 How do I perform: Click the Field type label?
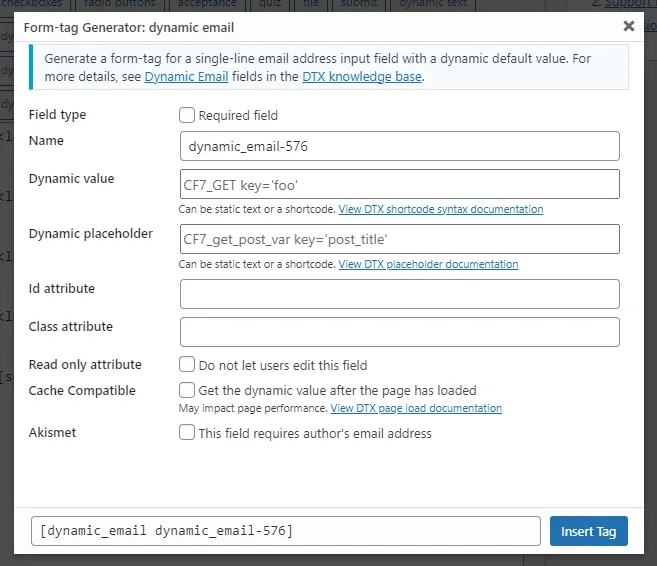point(57,115)
